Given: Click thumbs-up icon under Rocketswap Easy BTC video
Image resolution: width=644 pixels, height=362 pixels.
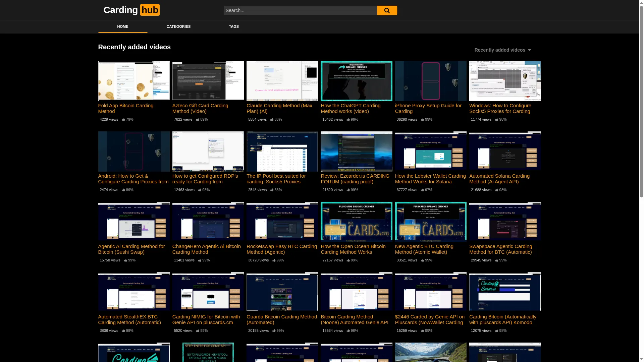Looking at the screenshot, I should (x=274, y=260).
